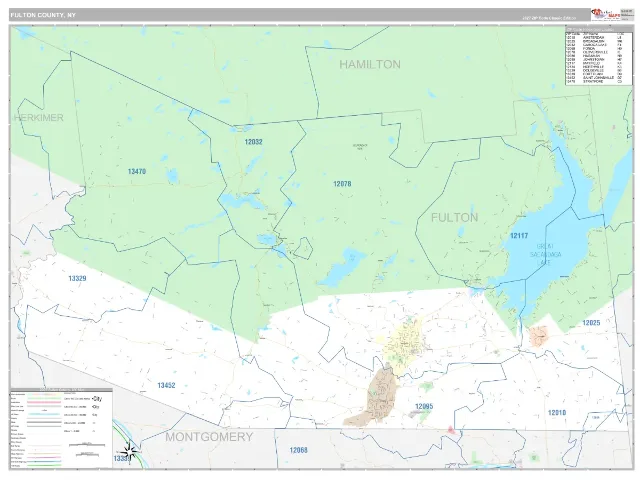Image resolution: width=640 pixels, height=480 pixels.
Task: Click the HERKIMER county label
Action: coord(39,118)
